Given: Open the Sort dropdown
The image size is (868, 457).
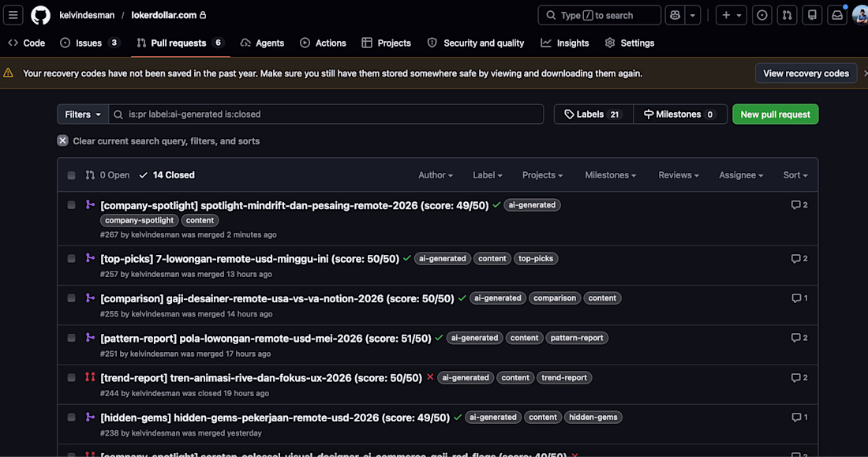Looking at the screenshot, I should (795, 175).
